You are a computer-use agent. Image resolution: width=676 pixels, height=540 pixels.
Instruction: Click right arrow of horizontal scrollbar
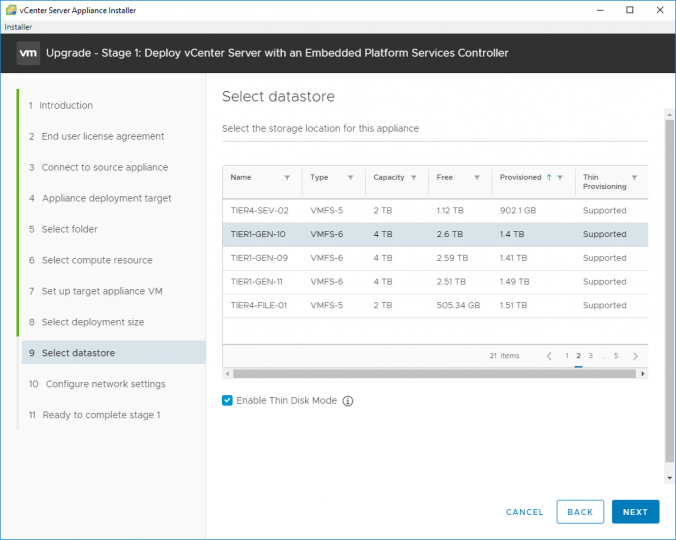(x=643, y=374)
